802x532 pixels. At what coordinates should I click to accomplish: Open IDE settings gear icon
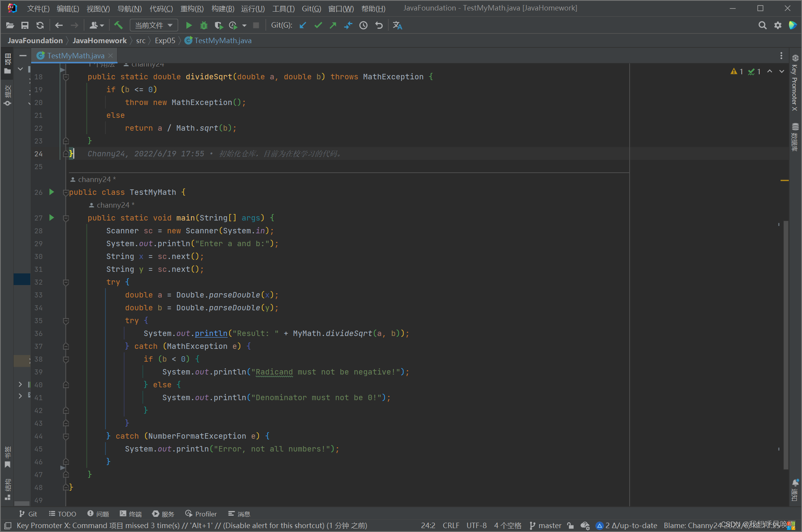[x=777, y=25]
